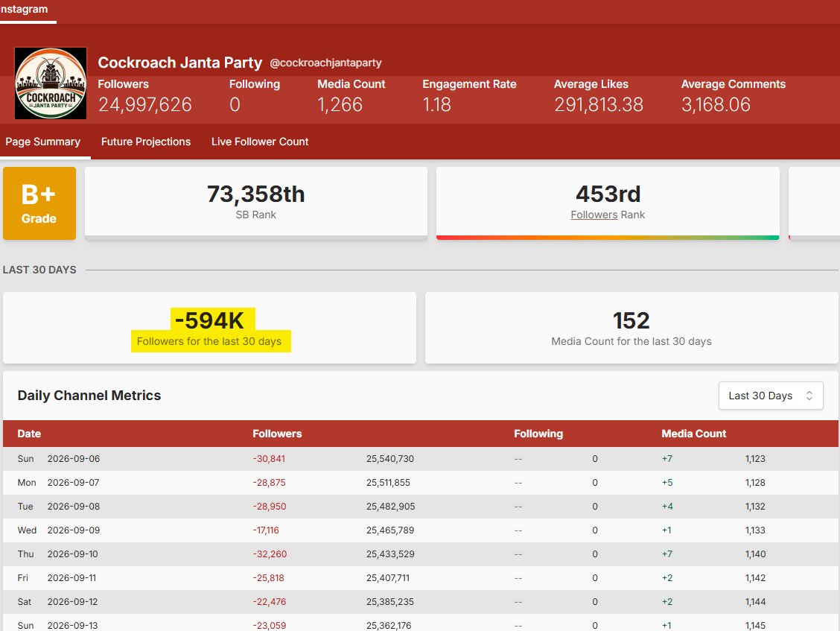Image resolution: width=840 pixels, height=631 pixels.
Task: Click the Media Count value 1,266
Action: tap(340, 104)
